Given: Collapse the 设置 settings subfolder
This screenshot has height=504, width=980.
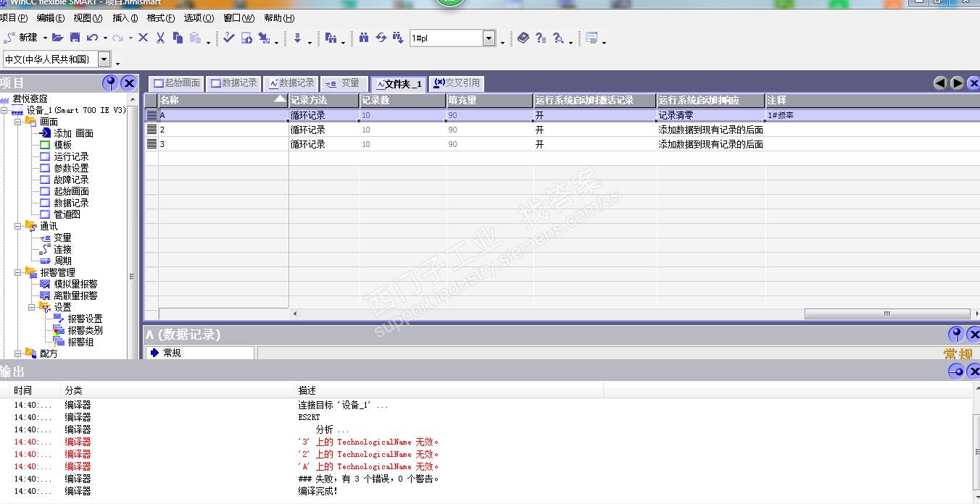Looking at the screenshot, I should (32, 307).
